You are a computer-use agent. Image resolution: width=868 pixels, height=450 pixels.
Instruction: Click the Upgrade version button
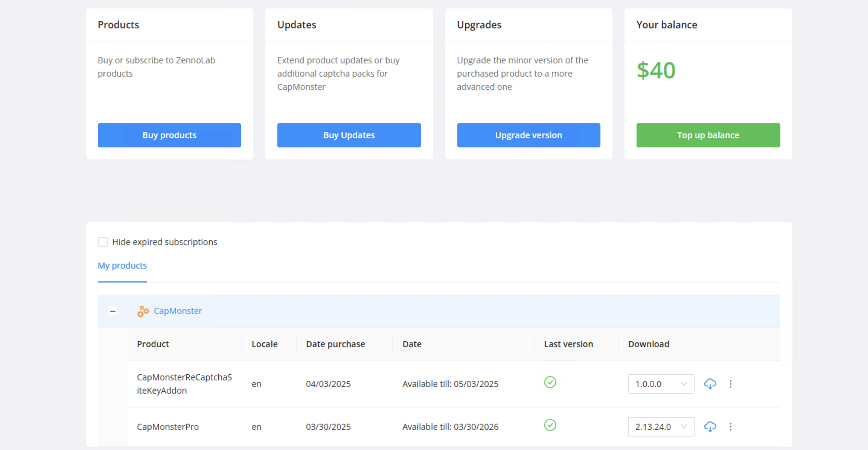tap(528, 135)
